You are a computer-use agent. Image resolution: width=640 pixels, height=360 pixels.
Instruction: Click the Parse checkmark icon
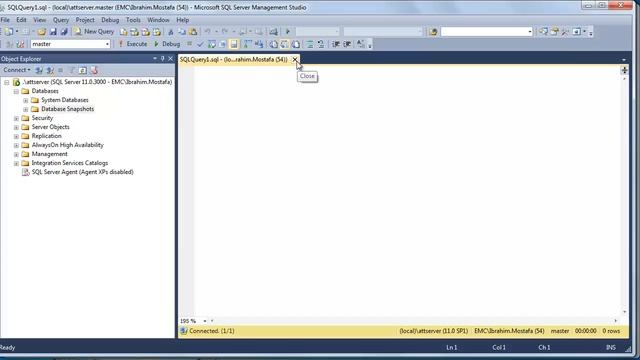click(x=200, y=44)
